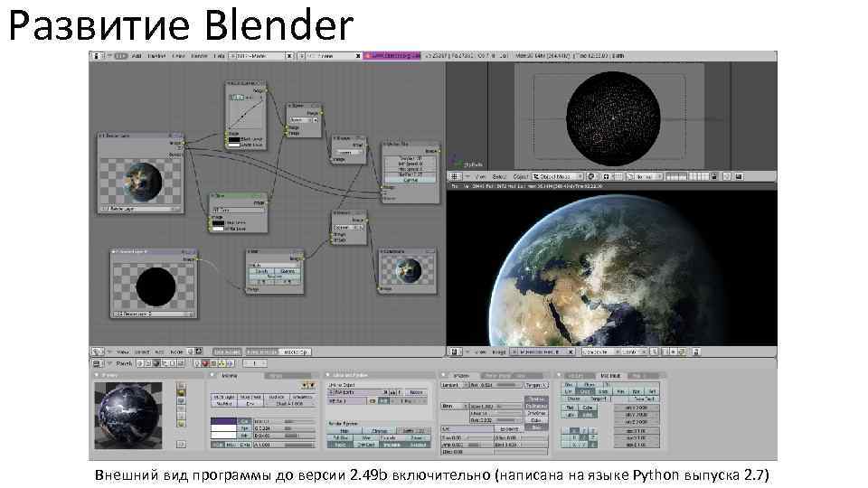Delete the current scene with X button
The height and width of the screenshot is (488, 868).
point(358,56)
